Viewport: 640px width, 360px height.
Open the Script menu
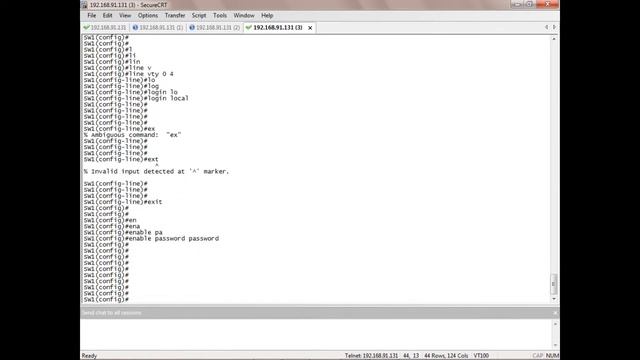point(199,16)
